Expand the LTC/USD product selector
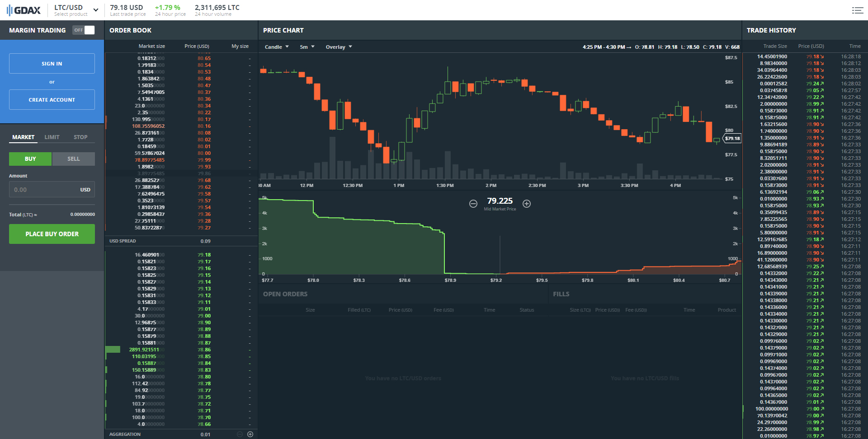 pyautogui.click(x=76, y=10)
